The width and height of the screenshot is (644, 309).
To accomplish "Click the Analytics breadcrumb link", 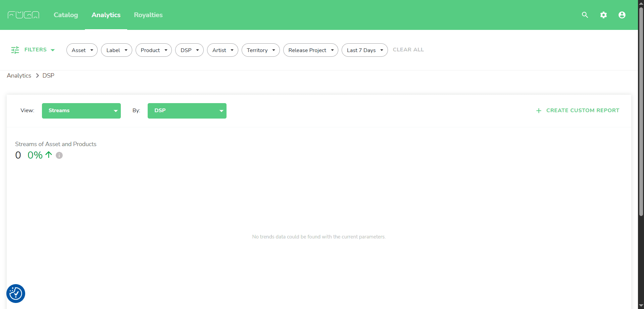I will tap(19, 76).
